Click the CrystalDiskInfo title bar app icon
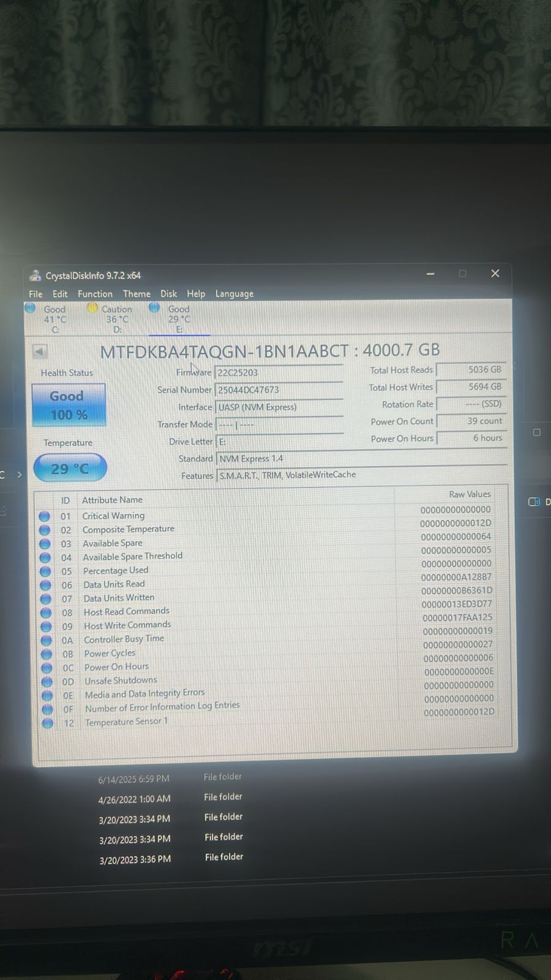This screenshot has height=980, width=551. pyautogui.click(x=36, y=276)
